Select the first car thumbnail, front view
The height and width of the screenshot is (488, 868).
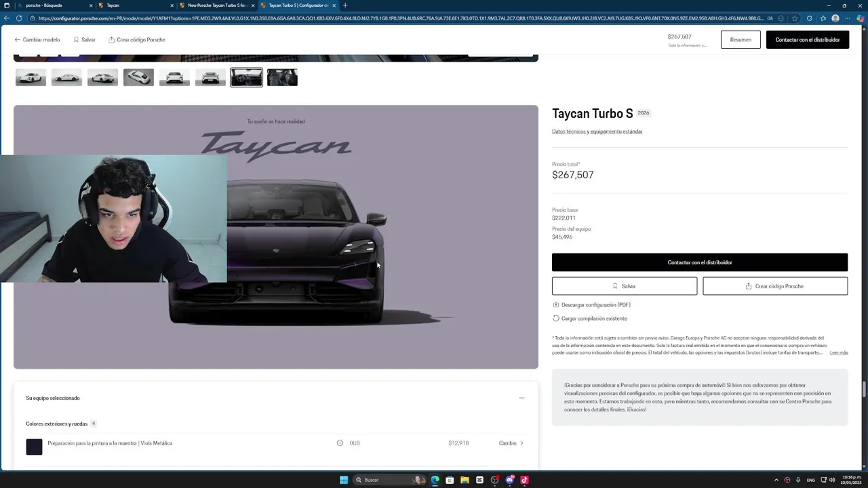pos(31,77)
